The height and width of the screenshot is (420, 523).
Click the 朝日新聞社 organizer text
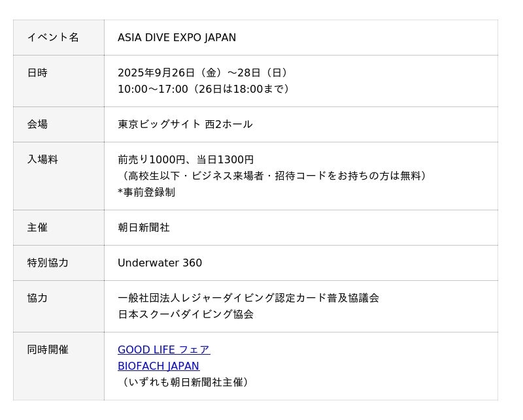[144, 228]
